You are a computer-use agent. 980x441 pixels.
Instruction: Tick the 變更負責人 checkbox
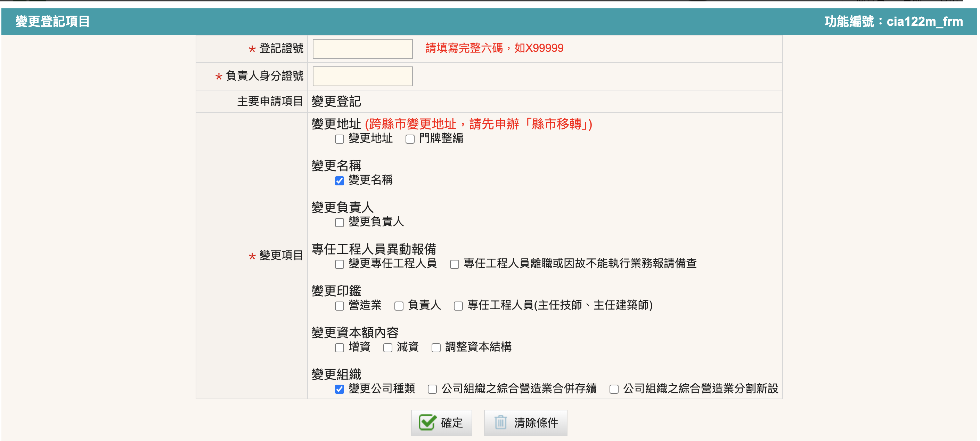[x=339, y=222]
